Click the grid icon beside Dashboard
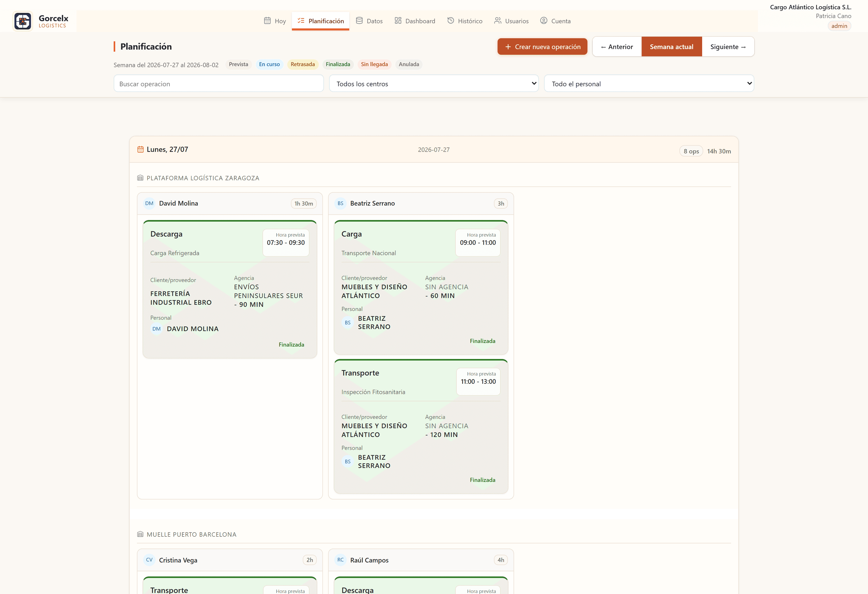Viewport: 868px width, 594px height. pyautogui.click(x=398, y=21)
